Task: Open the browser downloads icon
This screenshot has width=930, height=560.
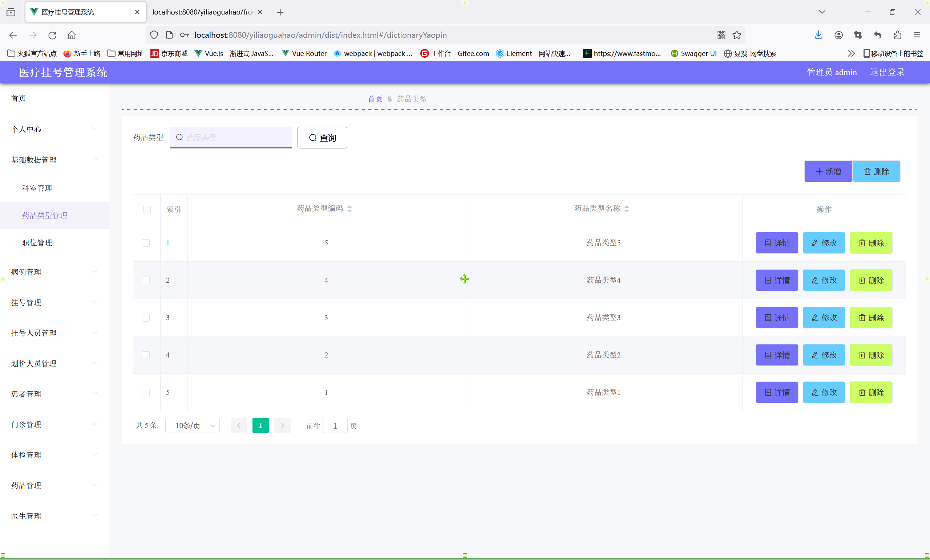Action: [x=818, y=35]
